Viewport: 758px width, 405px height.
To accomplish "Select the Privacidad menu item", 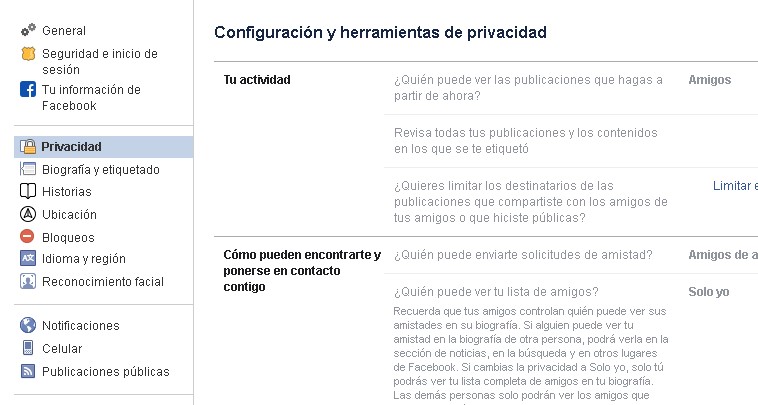I will pyautogui.click(x=103, y=146).
